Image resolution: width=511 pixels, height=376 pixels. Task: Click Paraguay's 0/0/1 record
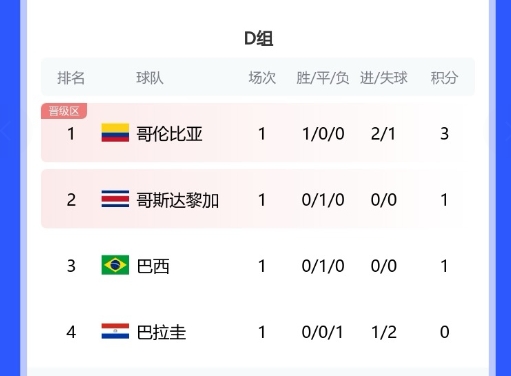click(x=323, y=332)
